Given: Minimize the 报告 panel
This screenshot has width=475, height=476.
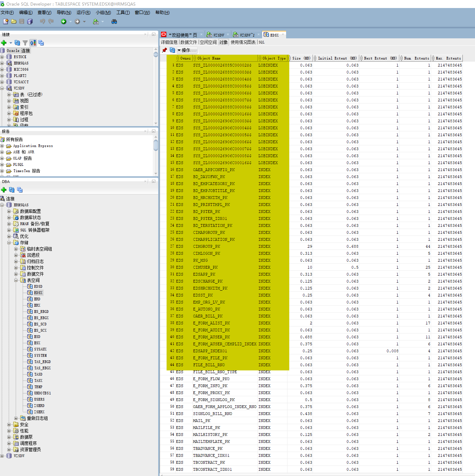Looking at the screenshot, I should pyautogui.click(x=153, y=131).
